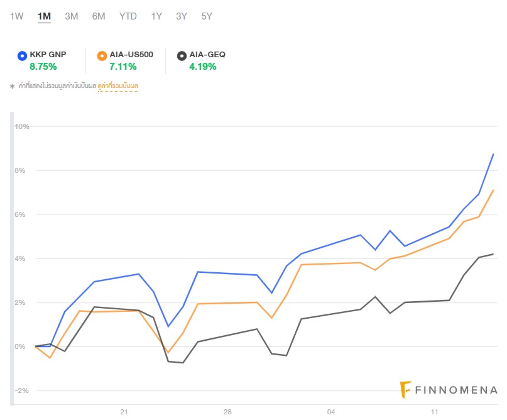Select the 3Y time range
The height and width of the screenshot is (420, 507).
pos(182,16)
